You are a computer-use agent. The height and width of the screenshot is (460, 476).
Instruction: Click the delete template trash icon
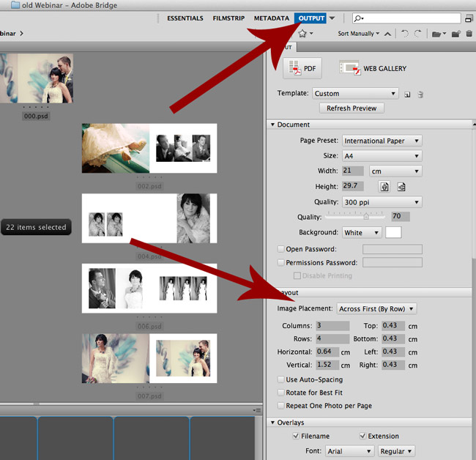click(420, 94)
